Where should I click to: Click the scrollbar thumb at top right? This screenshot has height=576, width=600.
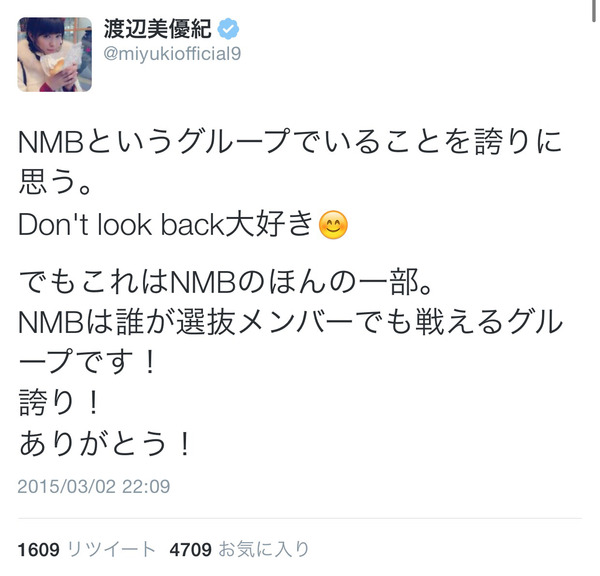tap(593, 11)
